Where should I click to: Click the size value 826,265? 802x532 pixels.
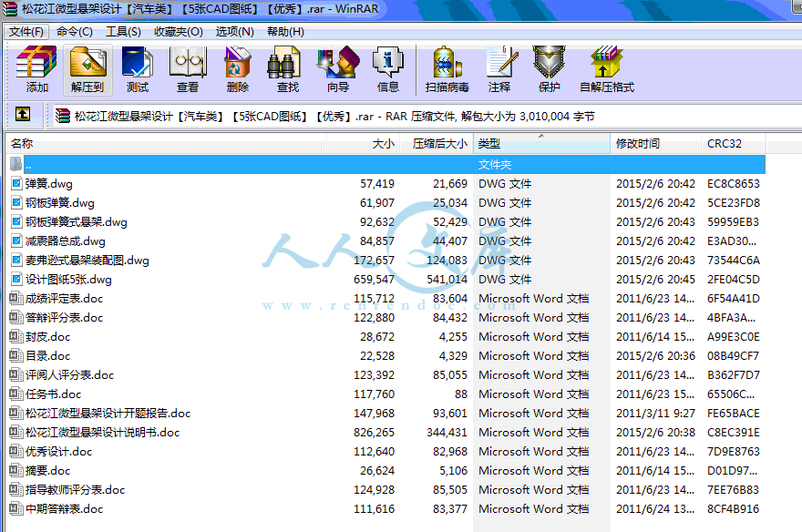coord(374,433)
